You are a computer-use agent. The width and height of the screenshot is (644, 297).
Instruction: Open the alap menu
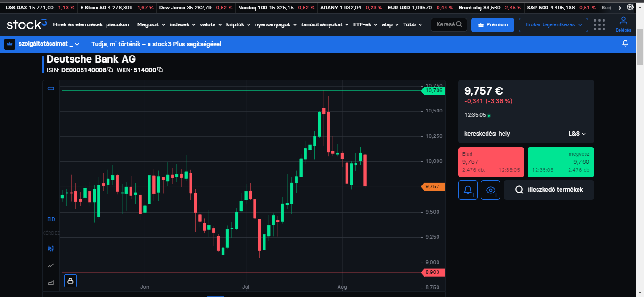coord(390,24)
